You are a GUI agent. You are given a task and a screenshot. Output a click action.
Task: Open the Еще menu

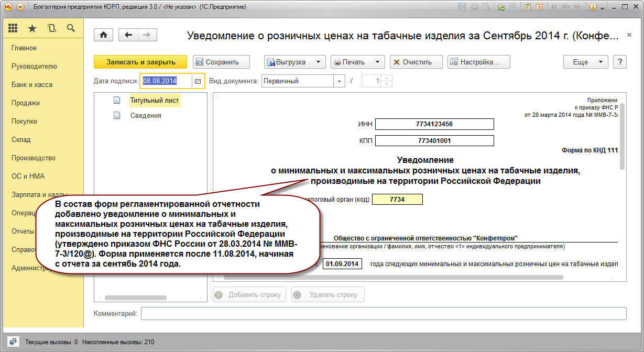tap(585, 62)
